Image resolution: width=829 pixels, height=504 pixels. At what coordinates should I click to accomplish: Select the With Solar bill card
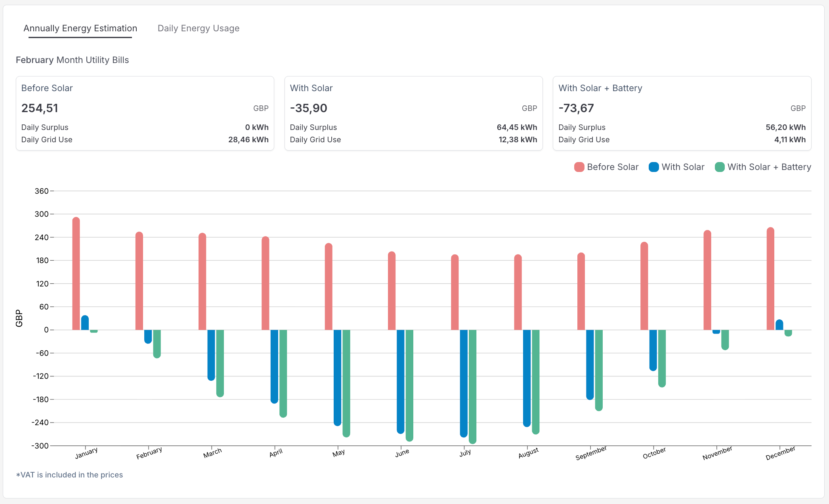pos(413,113)
